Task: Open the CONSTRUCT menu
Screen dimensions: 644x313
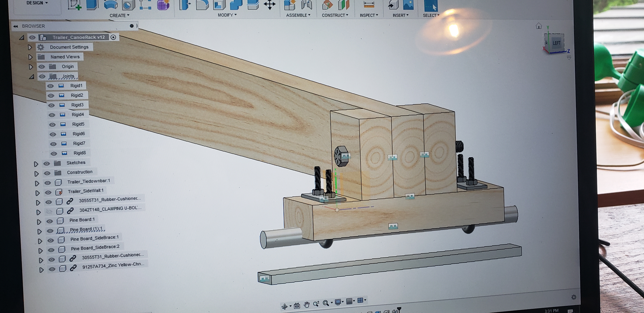Action: pyautogui.click(x=335, y=15)
